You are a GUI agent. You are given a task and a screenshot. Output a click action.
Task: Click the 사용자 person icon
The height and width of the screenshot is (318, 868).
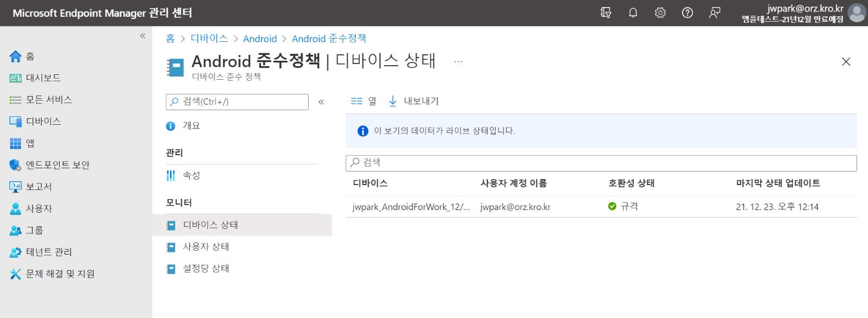[15, 208]
